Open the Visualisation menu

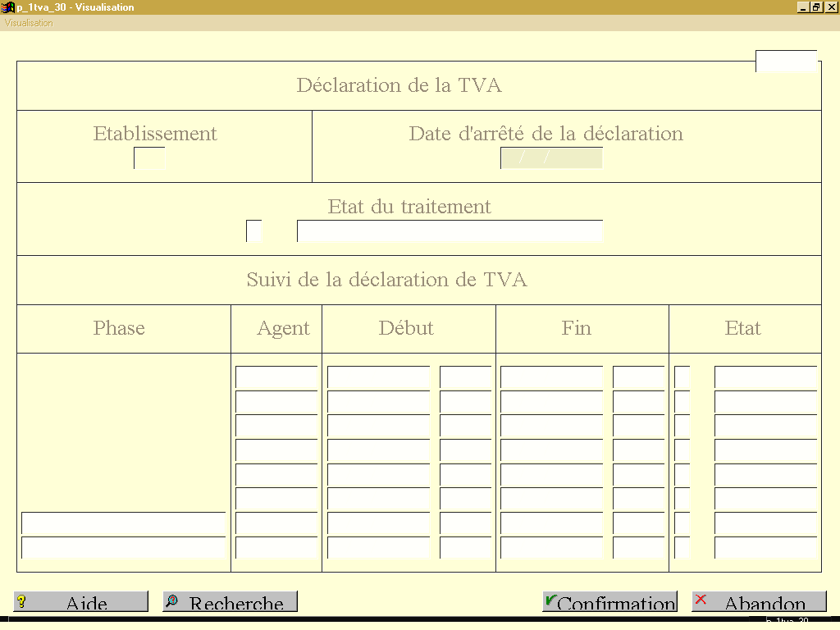[x=29, y=23]
